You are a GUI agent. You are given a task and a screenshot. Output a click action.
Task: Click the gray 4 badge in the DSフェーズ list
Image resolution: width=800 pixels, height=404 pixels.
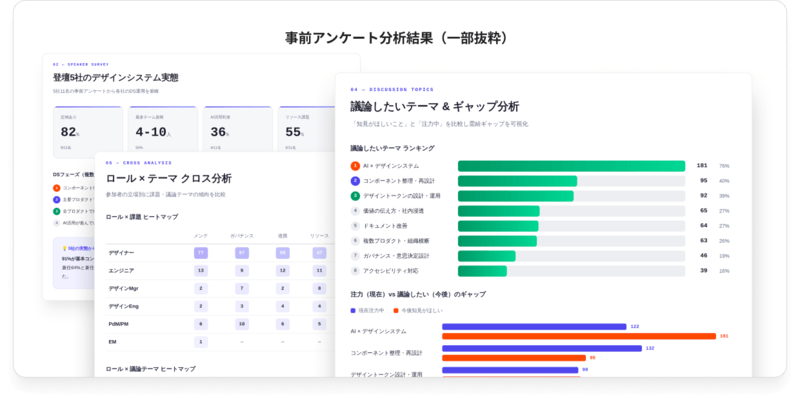coord(57,223)
